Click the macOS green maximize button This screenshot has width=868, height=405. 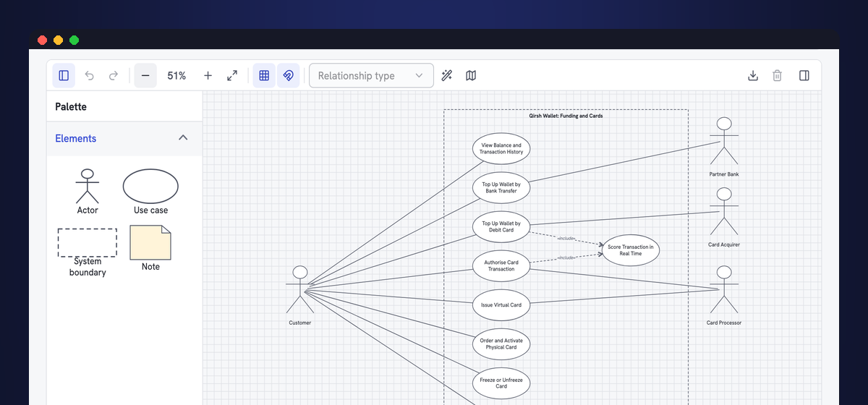click(x=74, y=40)
